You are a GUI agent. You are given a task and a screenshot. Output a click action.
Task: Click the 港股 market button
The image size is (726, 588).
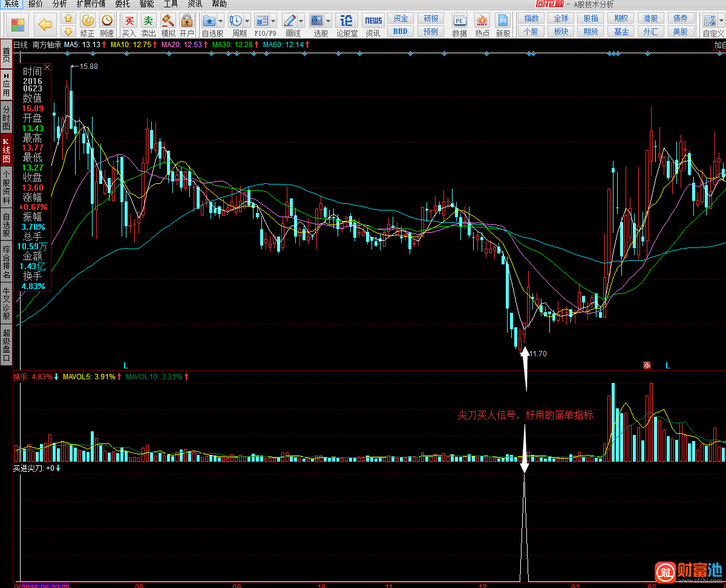click(650, 19)
